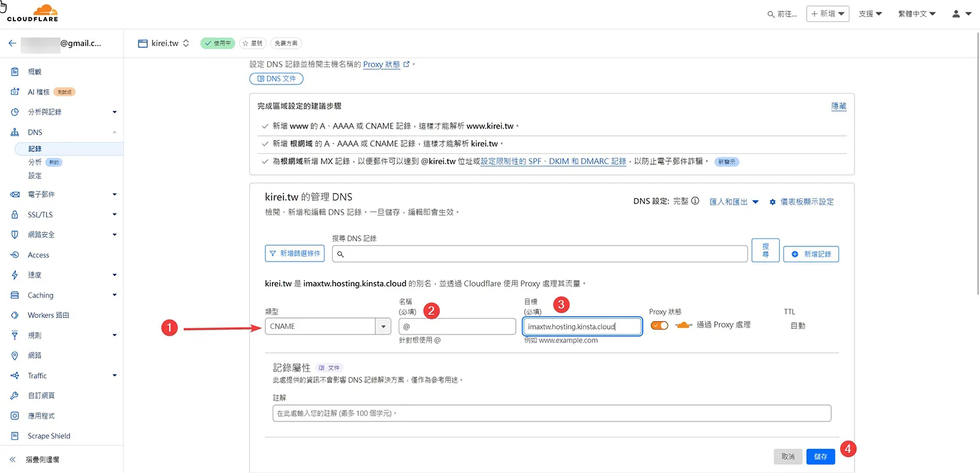This screenshot has width=980, height=473.
Task: Open the Access sidebar icon
Action: pyautogui.click(x=15, y=255)
